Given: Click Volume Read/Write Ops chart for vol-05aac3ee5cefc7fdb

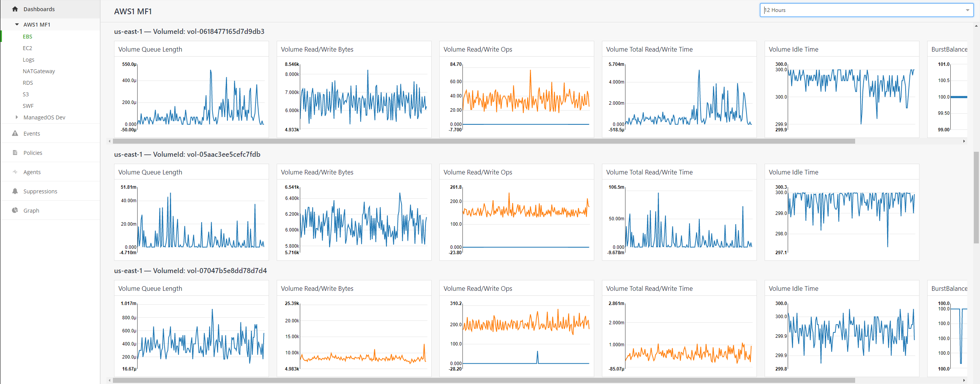Looking at the screenshot, I should (517, 212).
